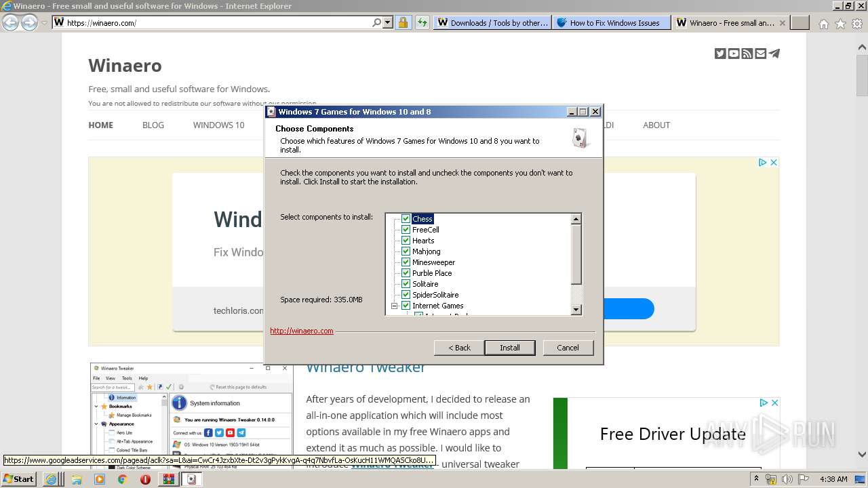Collapse the Internet Games tree node
The height and width of the screenshot is (488, 868).
pyautogui.click(x=394, y=306)
